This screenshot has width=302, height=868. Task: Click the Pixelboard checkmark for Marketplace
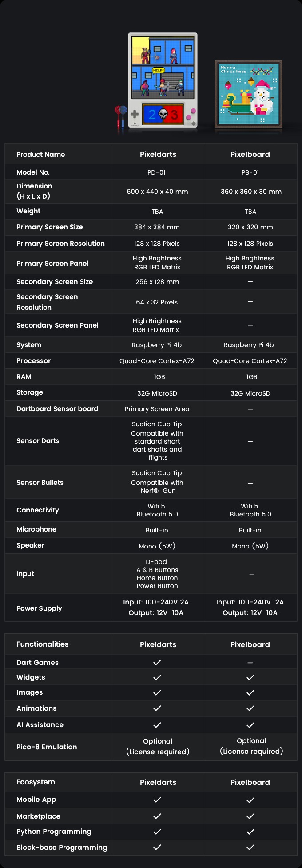[x=250, y=816]
